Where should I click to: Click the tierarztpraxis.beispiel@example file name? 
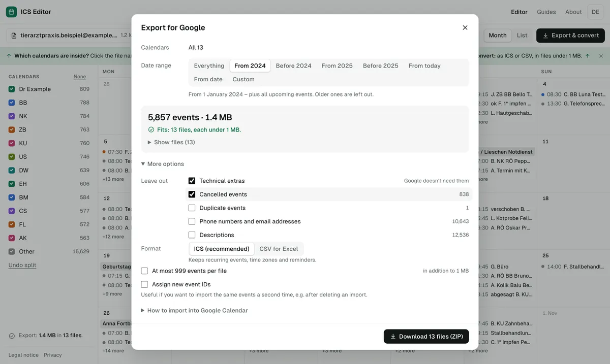tap(69, 36)
